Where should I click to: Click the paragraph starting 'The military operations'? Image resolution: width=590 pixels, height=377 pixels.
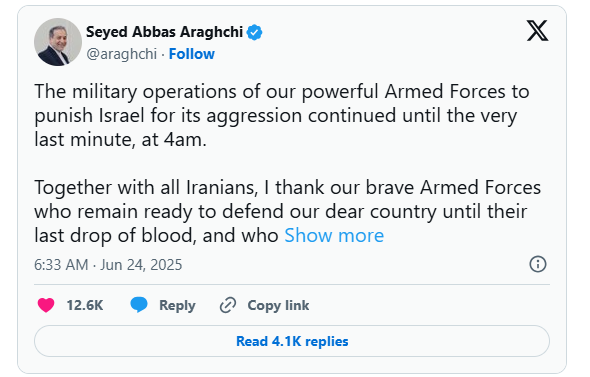[x=282, y=116]
